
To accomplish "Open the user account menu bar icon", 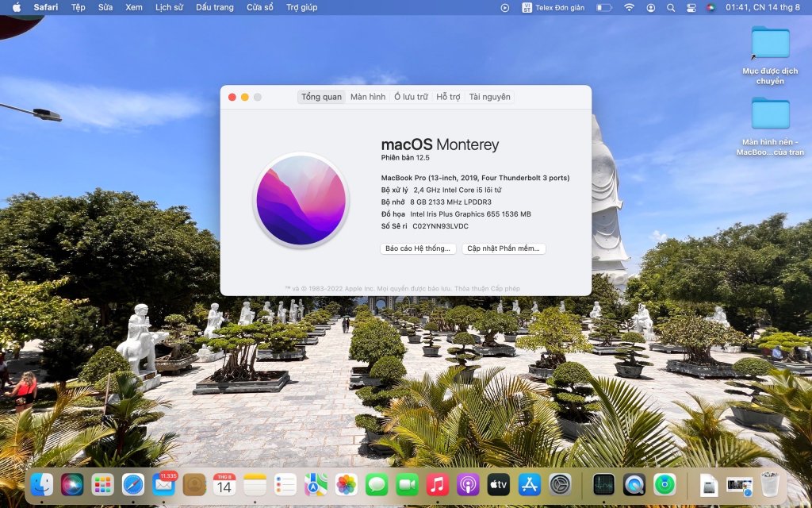I will coord(651,7).
